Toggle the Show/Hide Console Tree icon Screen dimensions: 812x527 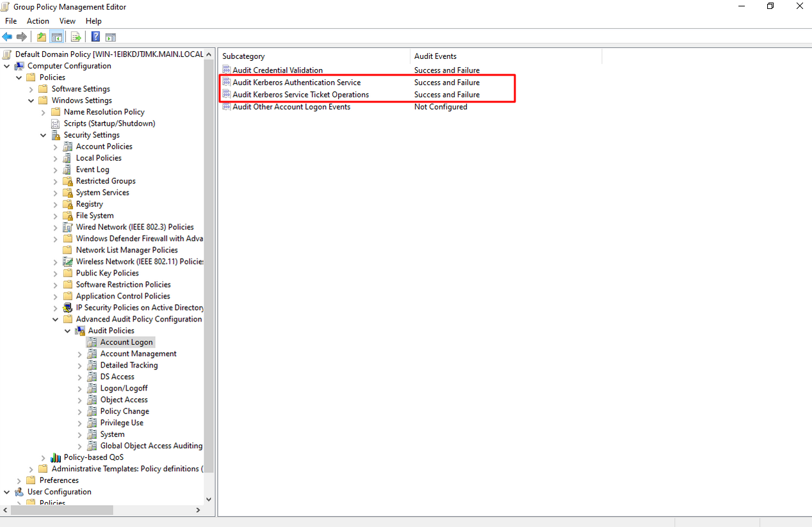(57, 37)
